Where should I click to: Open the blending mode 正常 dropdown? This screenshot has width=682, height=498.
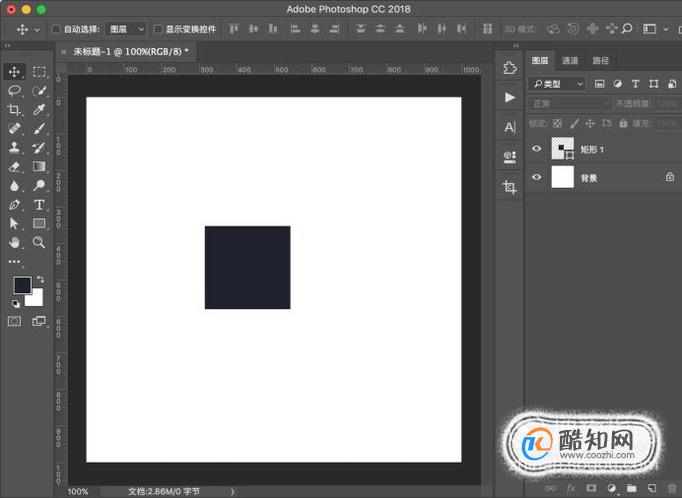pyautogui.click(x=569, y=104)
